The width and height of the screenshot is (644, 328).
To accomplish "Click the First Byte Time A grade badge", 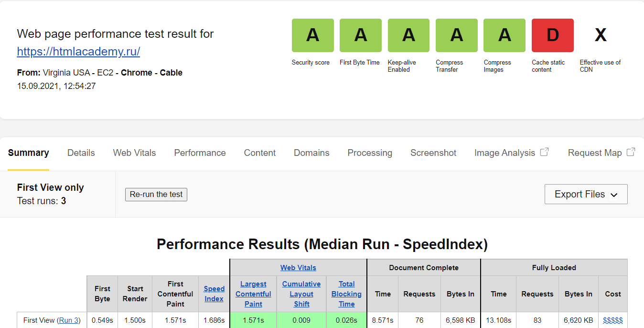I will pyautogui.click(x=361, y=35).
